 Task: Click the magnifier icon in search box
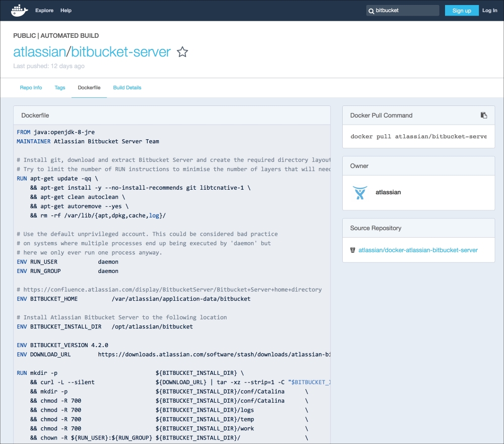click(371, 11)
